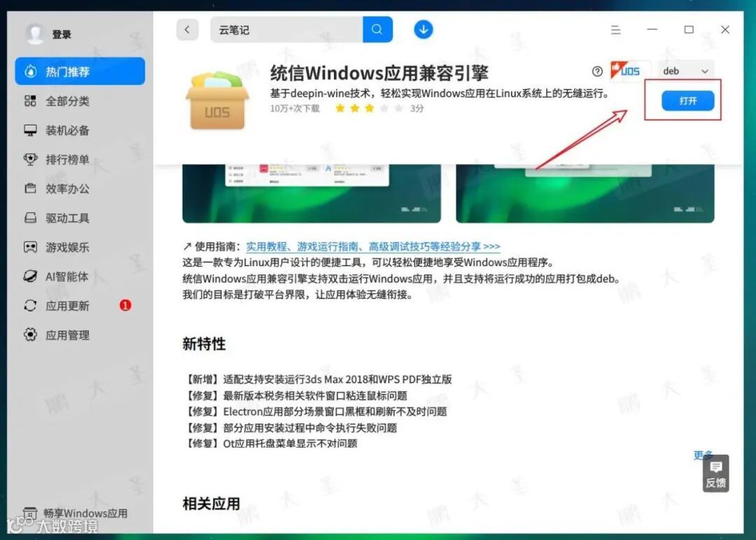Click the 新特性 heading

(x=204, y=344)
